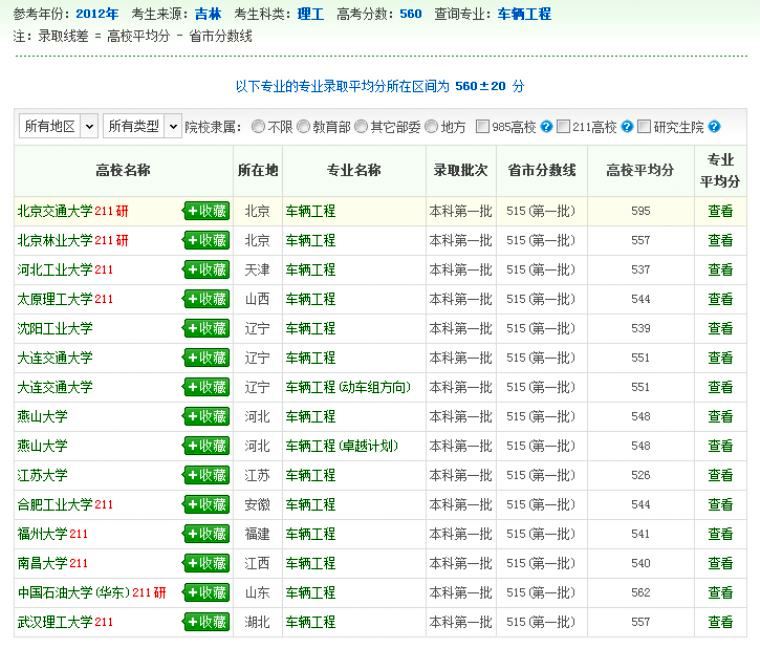
Task: Click the 高校平均分 column header
Action: [640, 170]
